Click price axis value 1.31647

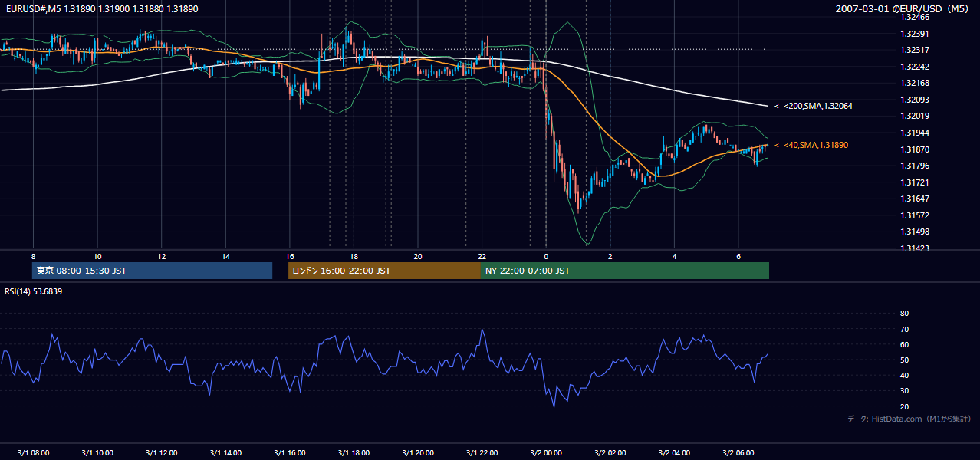pyautogui.click(x=915, y=199)
